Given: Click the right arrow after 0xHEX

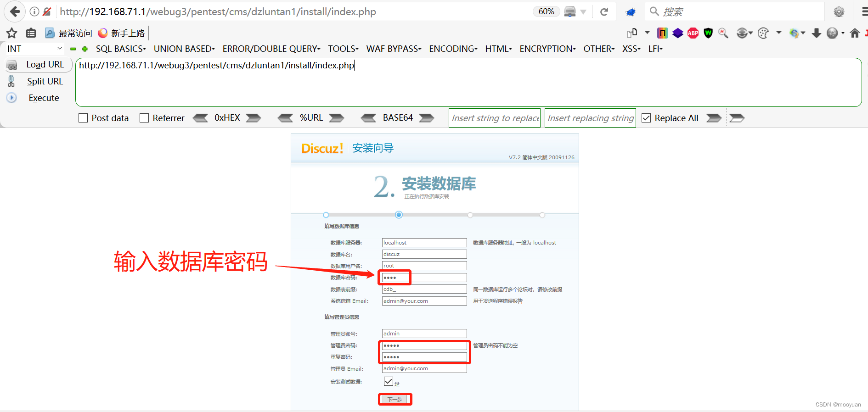Looking at the screenshot, I should click(254, 118).
